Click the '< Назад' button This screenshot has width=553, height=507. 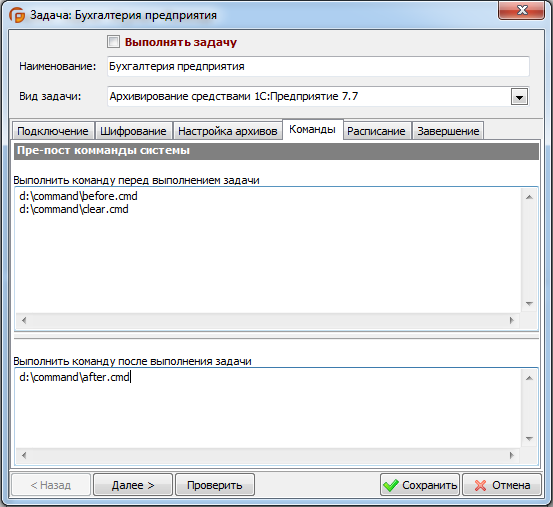51,485
